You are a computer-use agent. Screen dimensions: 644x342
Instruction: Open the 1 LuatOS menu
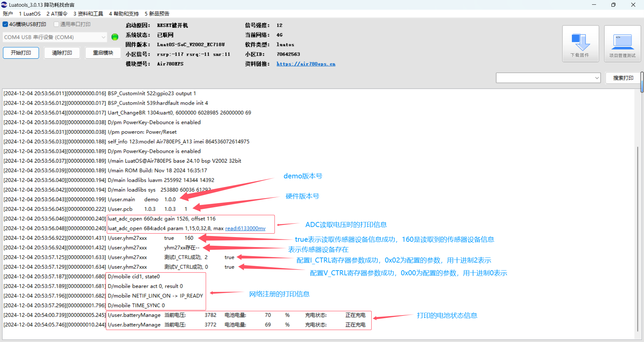pos(30,13)
